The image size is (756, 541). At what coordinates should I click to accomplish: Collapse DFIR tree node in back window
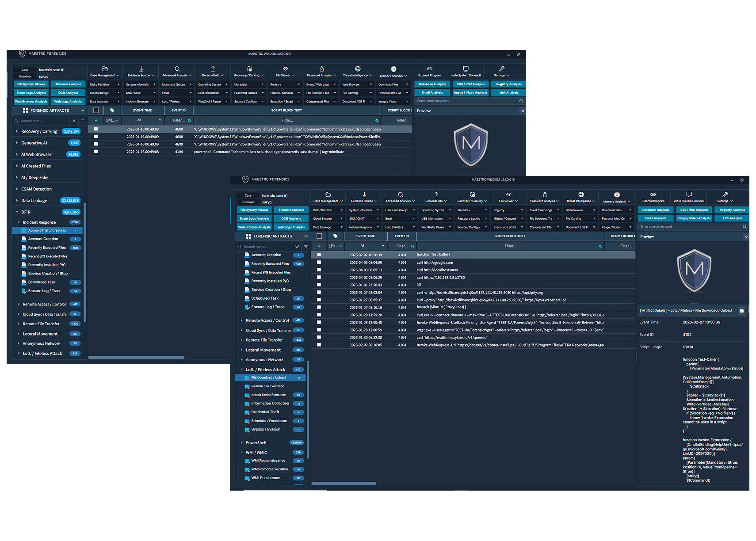pos(17,212)
